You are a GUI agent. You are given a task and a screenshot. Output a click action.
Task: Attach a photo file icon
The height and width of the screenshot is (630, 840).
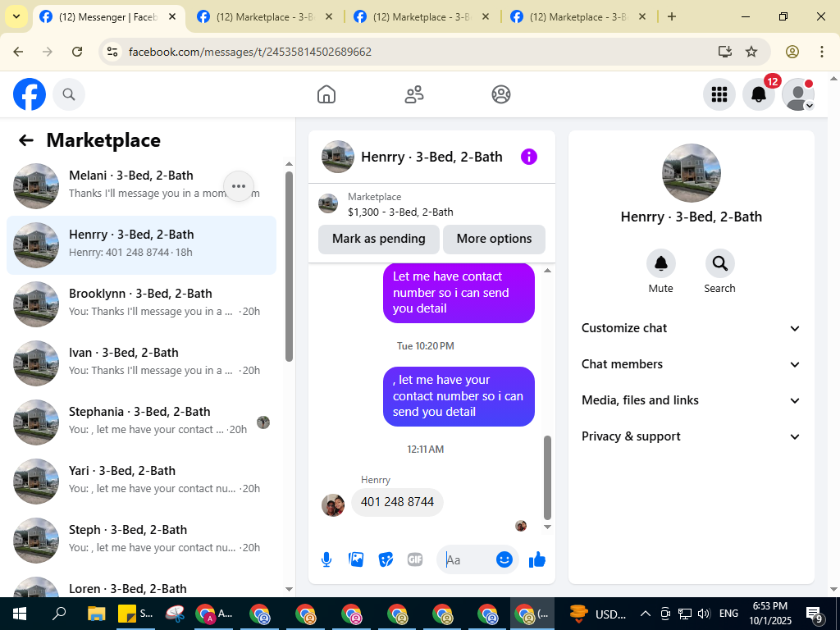coord(356,559)
